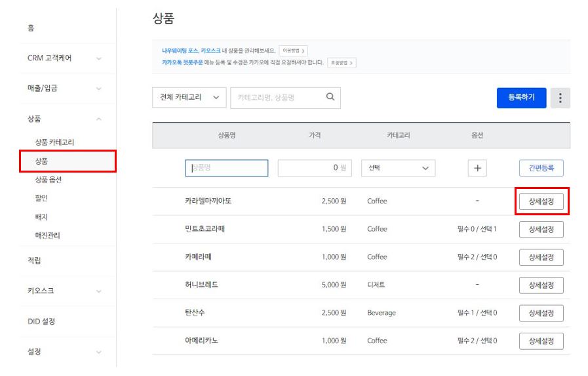Focus the 카테고리명, 상품명 search field
The width and height of the screenshot is (588, 376).
(x=285, y=98)
